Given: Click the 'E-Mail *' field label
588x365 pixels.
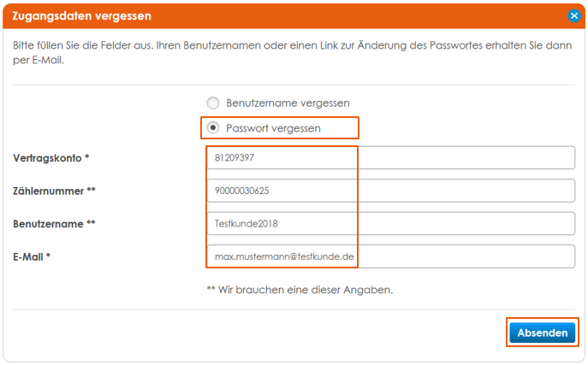Looking at the screenshot, I should pyautogui.click(x=31, y=256).
